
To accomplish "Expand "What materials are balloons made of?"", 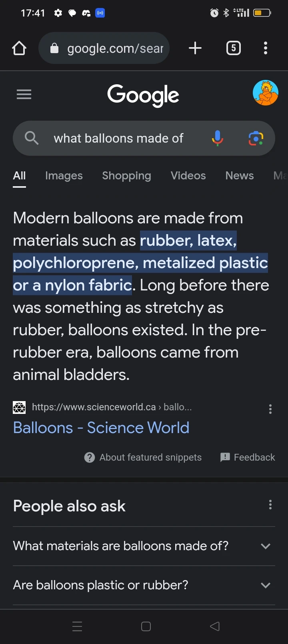I will (x=266, y=546).
